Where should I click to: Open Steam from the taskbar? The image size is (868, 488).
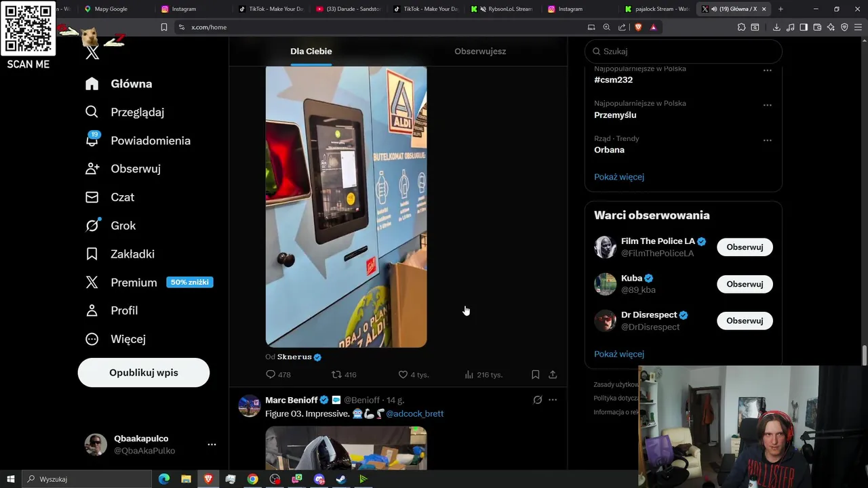[341, 479]
